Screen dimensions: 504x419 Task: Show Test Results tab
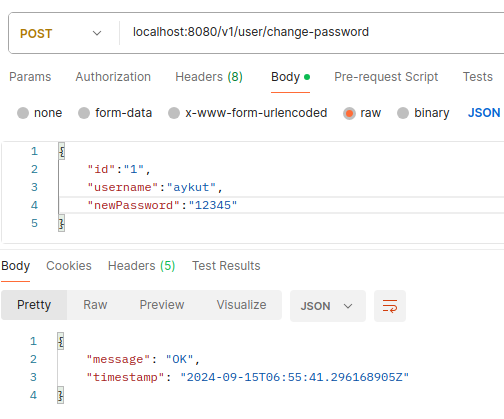coord(226,266)
